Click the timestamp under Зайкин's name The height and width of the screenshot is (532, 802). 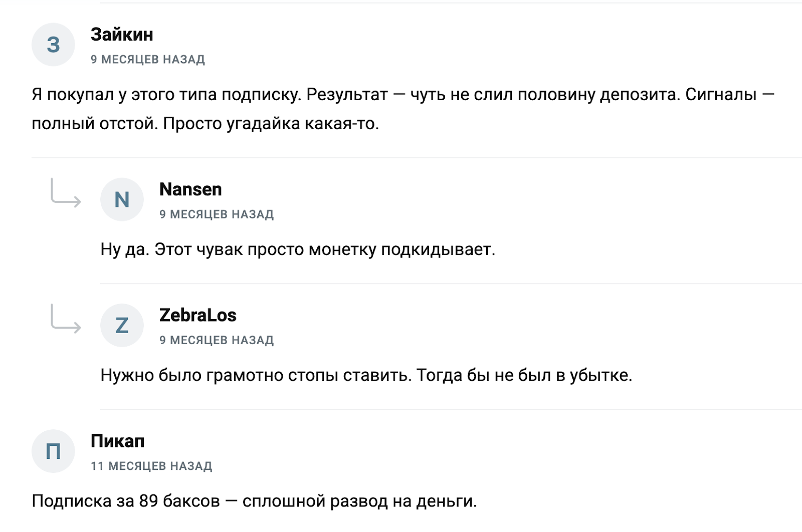coord(148,60)
